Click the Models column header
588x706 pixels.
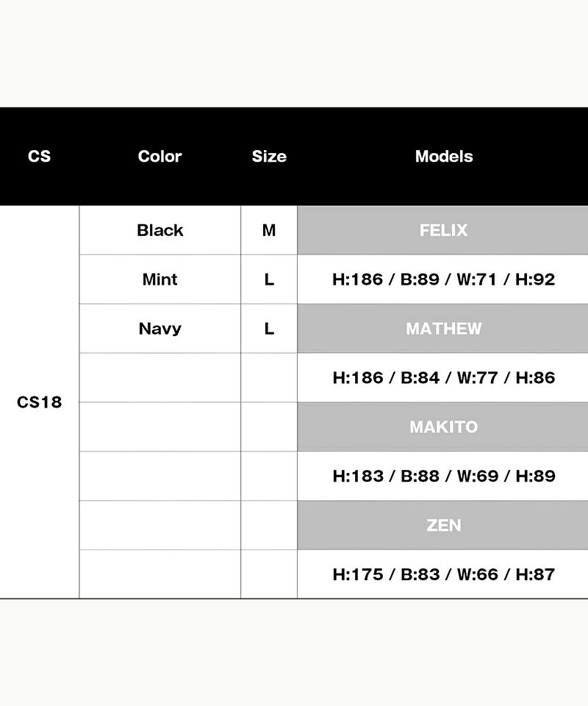pos(443,156)
